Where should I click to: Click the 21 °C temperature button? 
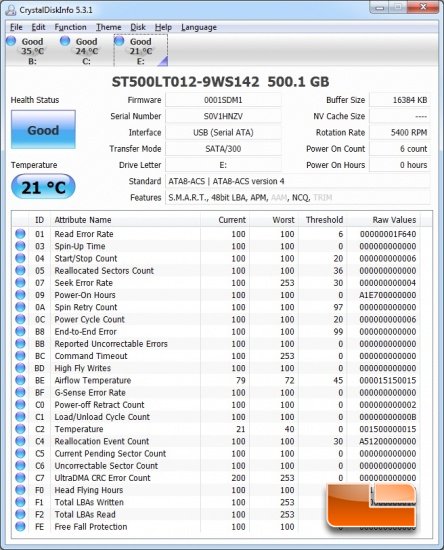tap(43, 187)
